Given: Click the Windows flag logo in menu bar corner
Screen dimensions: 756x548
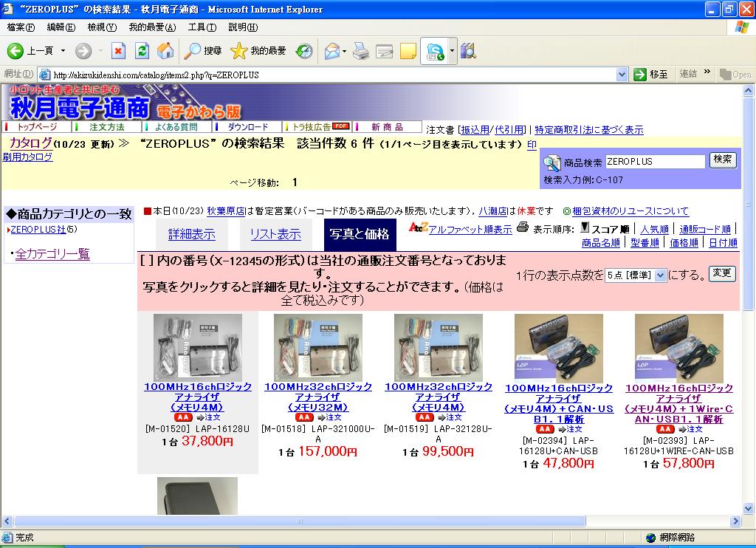Looking at the screenshot, I should (x=742, y=27).
